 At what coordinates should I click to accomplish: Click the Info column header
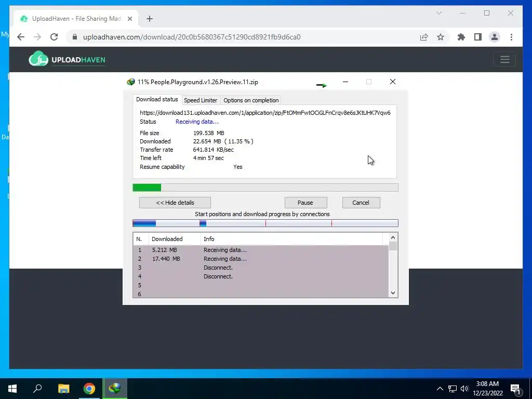291,239
